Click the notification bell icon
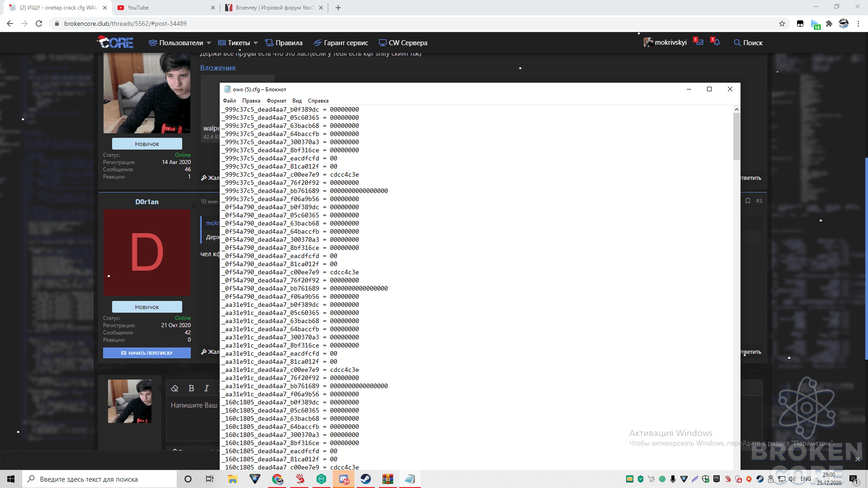 coord(716,42)
